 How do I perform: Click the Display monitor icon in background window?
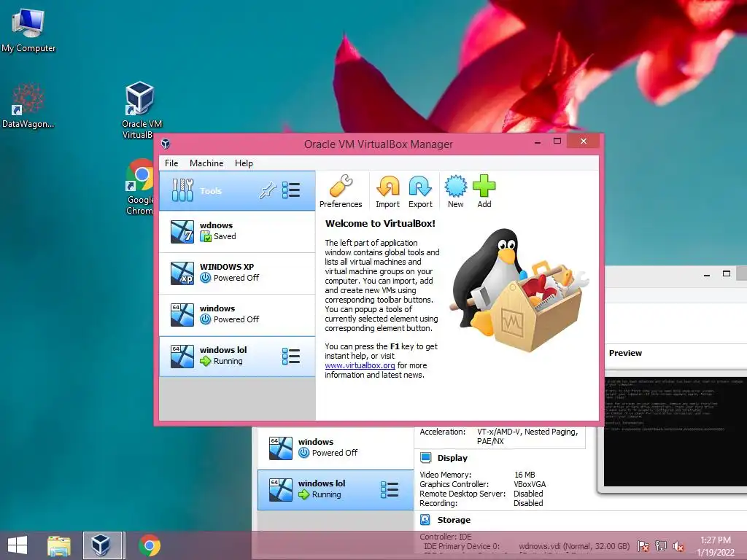click(425, 458)
